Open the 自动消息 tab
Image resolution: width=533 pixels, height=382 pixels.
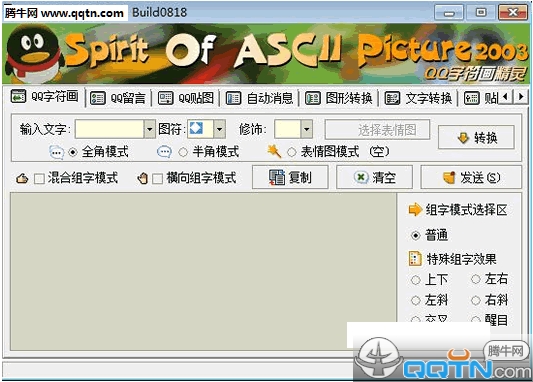[259, 99]
